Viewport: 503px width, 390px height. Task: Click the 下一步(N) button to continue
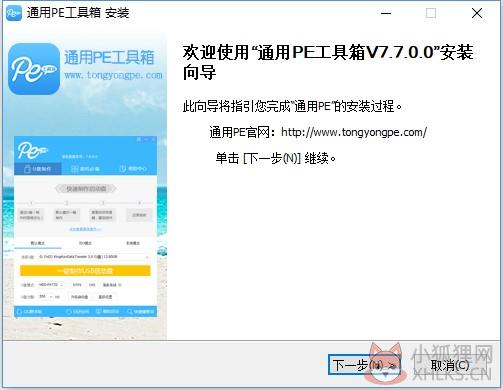364,365
